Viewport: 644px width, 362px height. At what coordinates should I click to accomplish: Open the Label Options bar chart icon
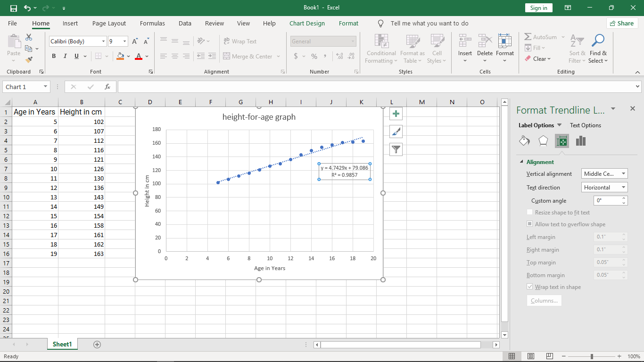[581, 141]
